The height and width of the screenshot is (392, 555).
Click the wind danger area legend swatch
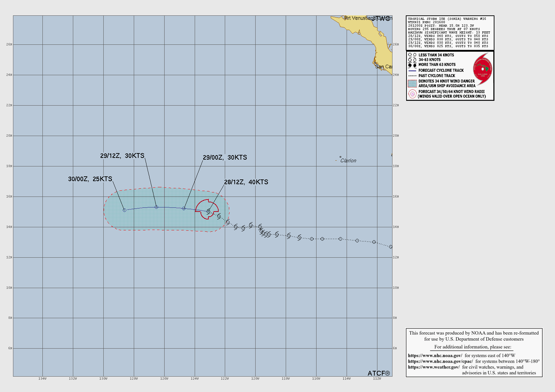[412, 83]
